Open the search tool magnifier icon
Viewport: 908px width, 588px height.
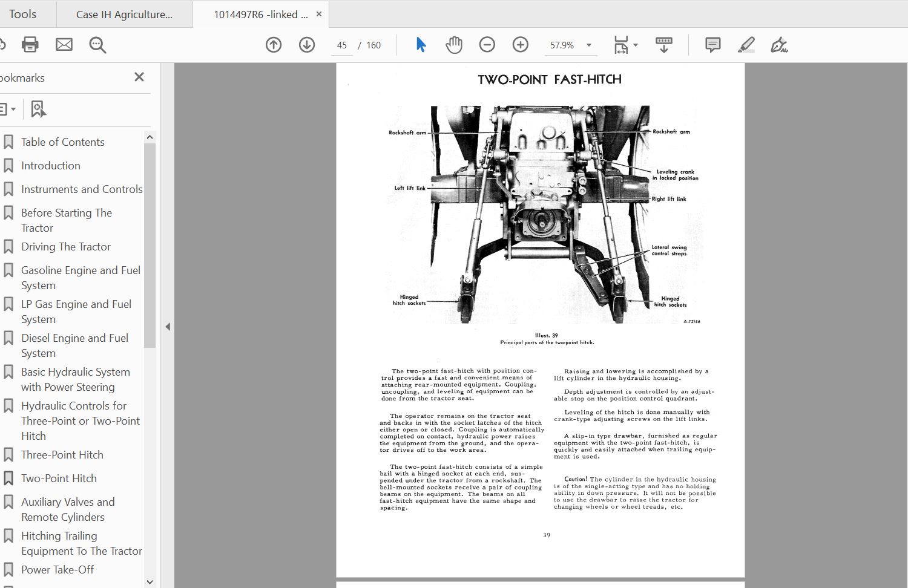[x=97, y=44]
